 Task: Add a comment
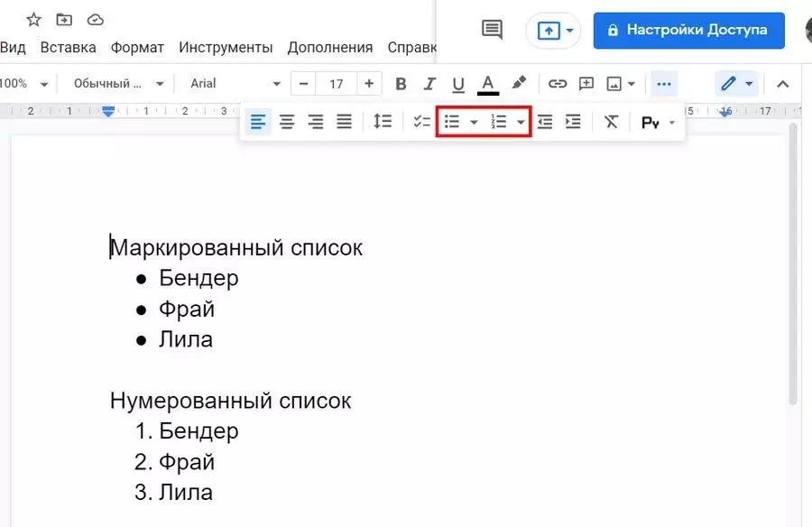[x=586, y=83]
